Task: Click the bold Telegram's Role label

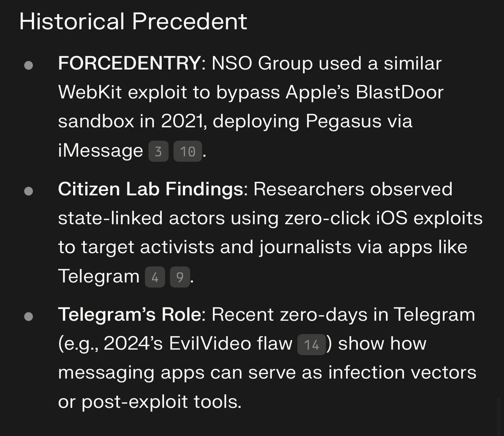Action: click(129, 315)
